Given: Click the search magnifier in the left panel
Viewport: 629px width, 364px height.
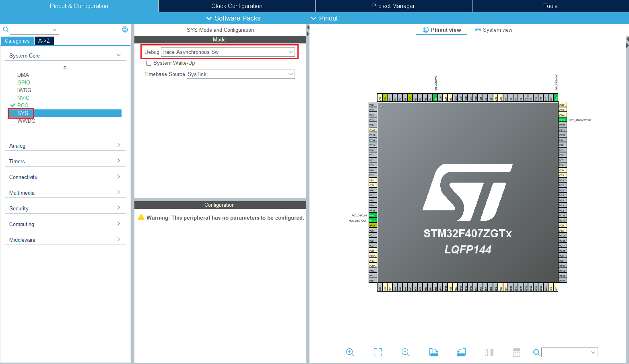Looking at the screenshot, I should [5, 29].
